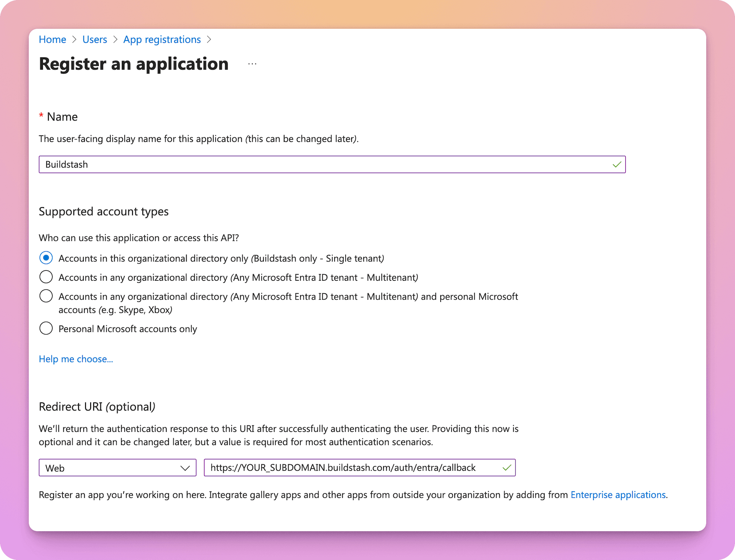
Task: Select multitenant and personal Microsoft accounts option
Action: click(x=46, y=296)
